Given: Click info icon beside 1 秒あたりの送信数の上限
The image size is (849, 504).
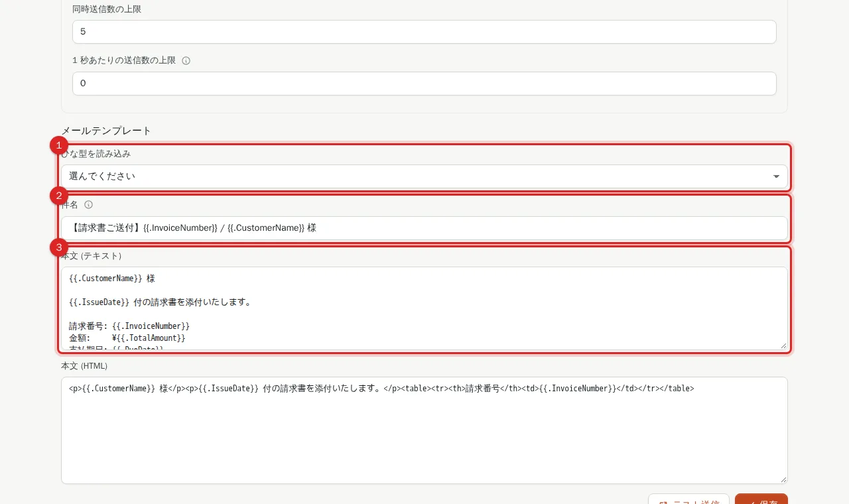Looking at the screenshot, I should tap(186, 60).
